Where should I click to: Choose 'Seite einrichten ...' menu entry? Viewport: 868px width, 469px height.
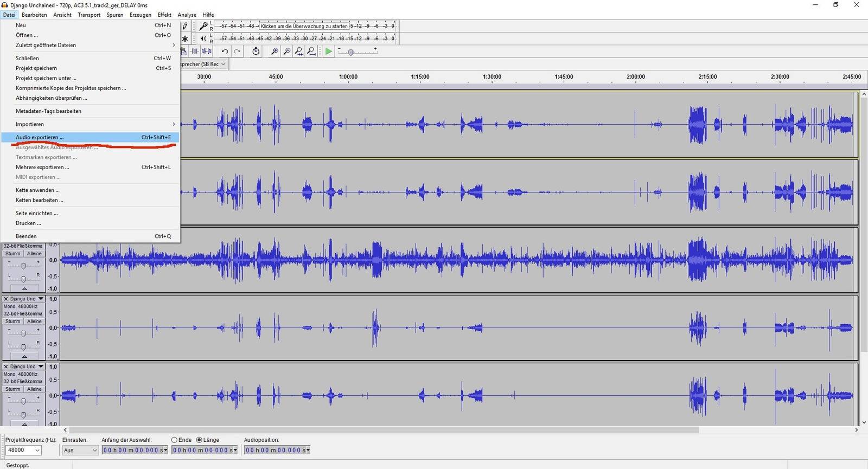click(90, 213)
